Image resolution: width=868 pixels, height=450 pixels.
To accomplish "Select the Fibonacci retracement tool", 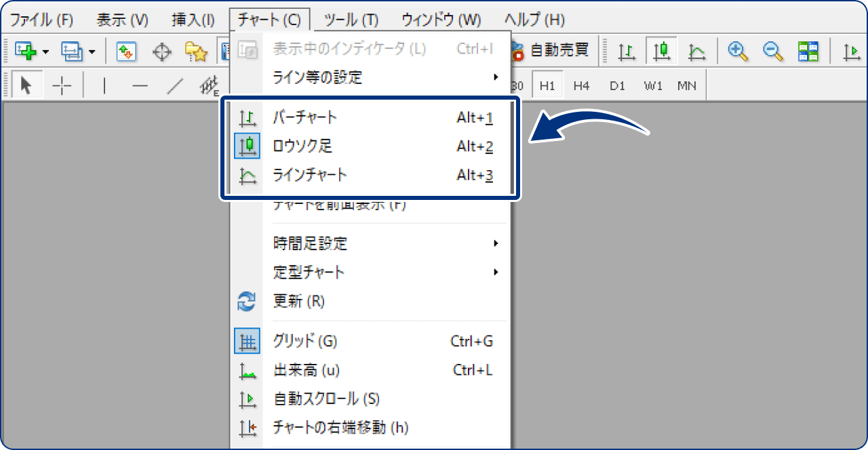I will pos(208,85).
